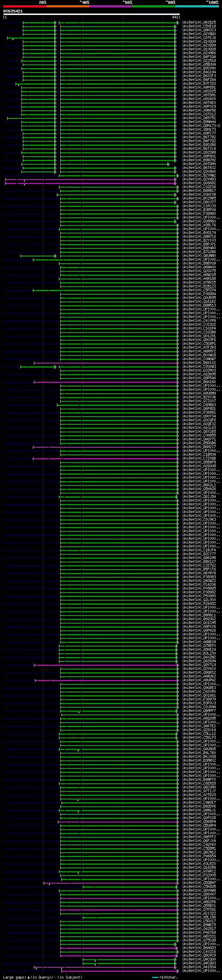Open hit UniRef100_P38984
This screenshot has width=222, height=980.
pos(199,294)
